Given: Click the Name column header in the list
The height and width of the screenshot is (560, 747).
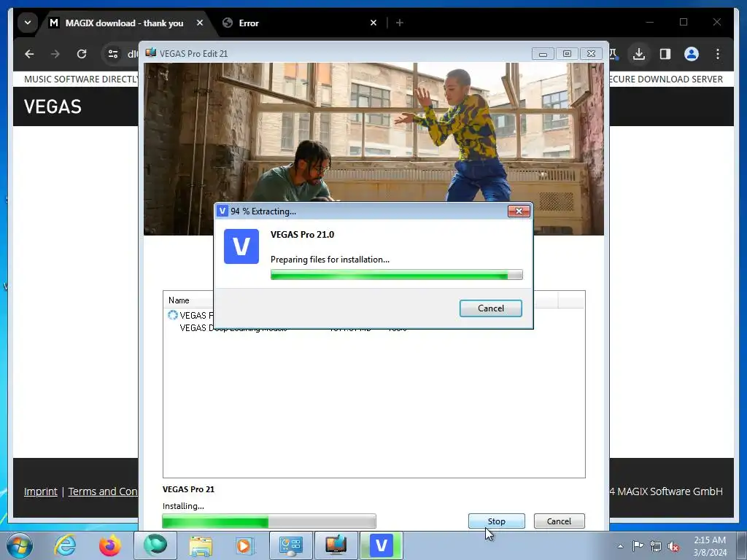Looking at the screenshot, I should point(179,300).
